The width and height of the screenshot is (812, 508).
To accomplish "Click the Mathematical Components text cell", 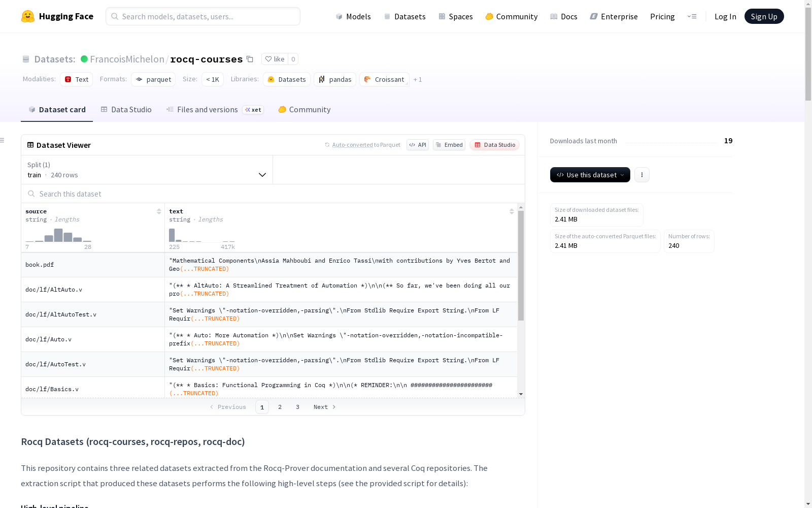I will coord(341,265).
